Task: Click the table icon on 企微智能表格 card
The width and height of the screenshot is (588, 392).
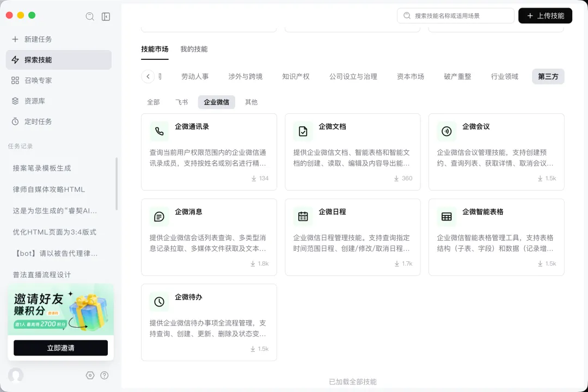Action: tap(446, 217)
